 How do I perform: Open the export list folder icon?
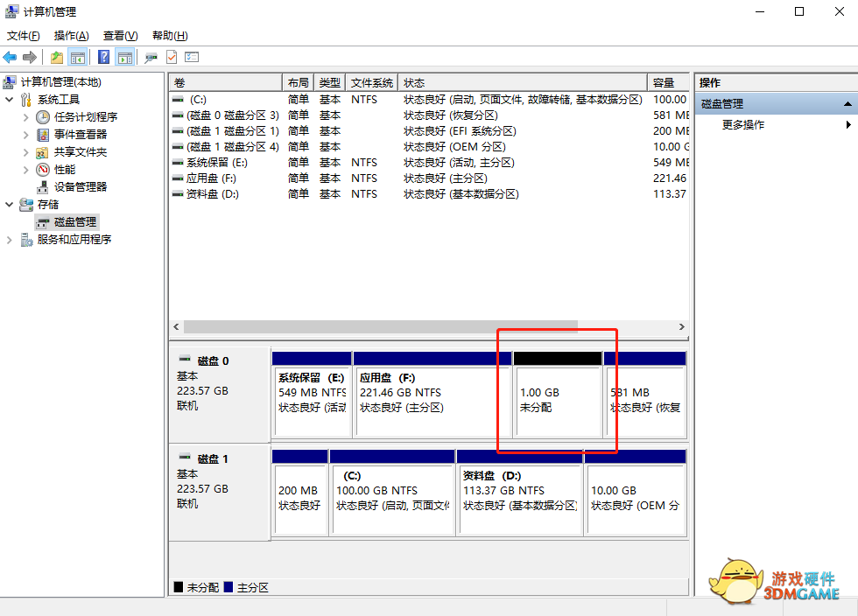click(56, 56)
